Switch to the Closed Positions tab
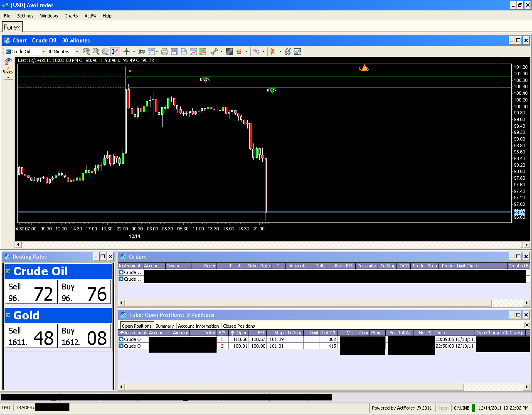This screenshot has width=532, height=415. (x=239, y=326)
